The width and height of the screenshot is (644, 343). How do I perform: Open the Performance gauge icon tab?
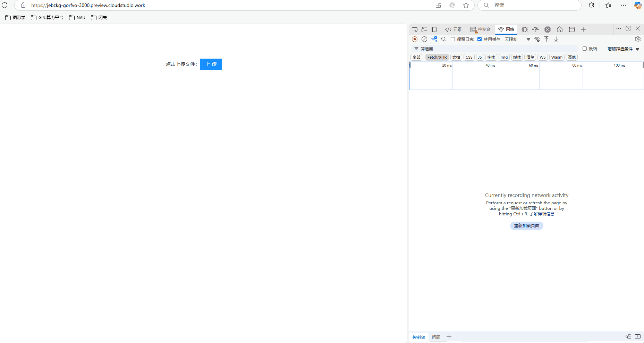click(x=536, y=29)
